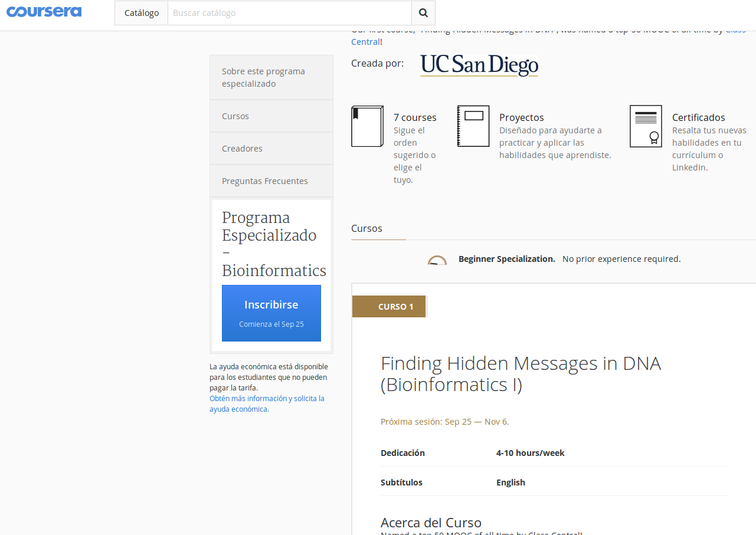Click the Programa Especializado Bioinformatics title
Screen dimensions: 756x535
274,244
